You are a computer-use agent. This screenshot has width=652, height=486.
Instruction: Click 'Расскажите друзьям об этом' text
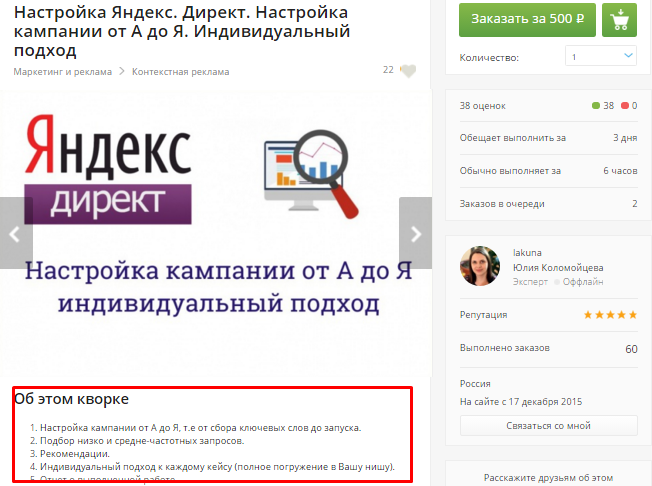(x=548, y=478)
